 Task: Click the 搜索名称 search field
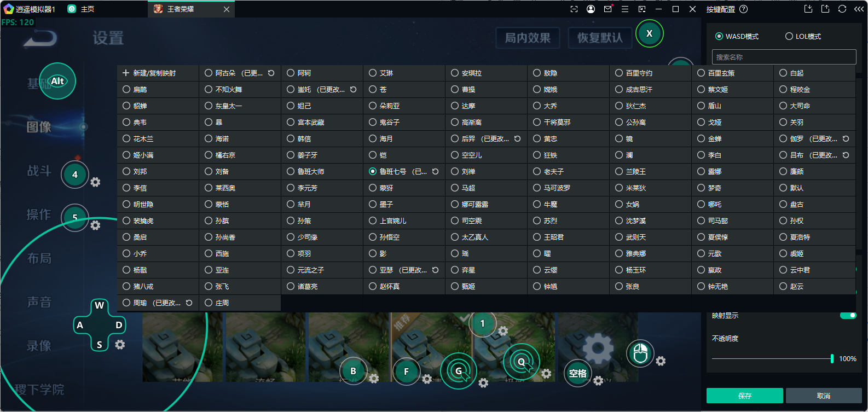pyautogui.click(x=784, y=57)
